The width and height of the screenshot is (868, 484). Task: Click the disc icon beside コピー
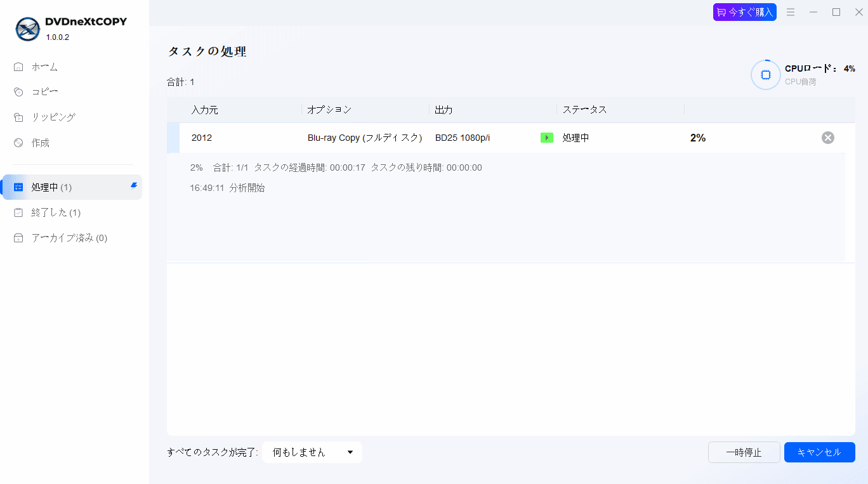pyautogui.click(x=18, y=92)
